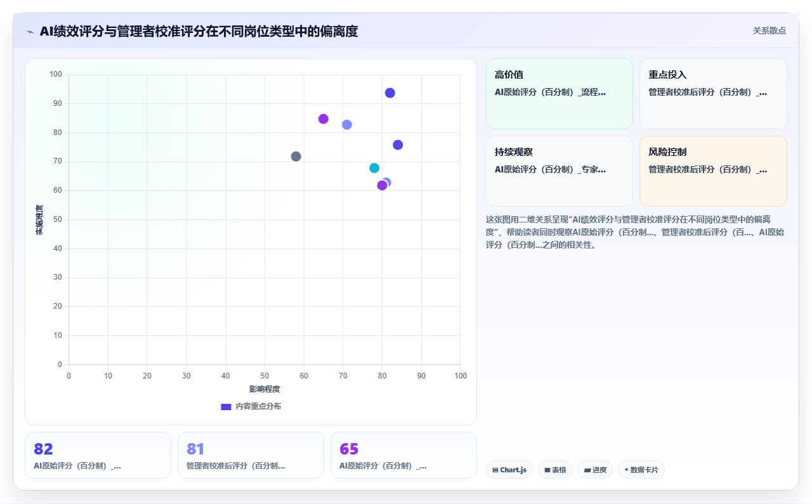Click the 进度 chip
This screenshot has height=504, width=812.
pos(595,470)
